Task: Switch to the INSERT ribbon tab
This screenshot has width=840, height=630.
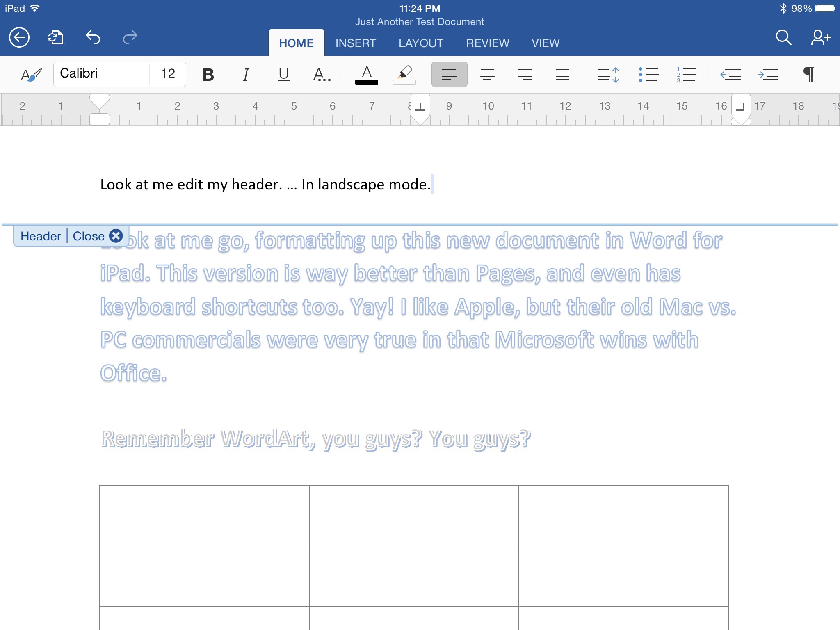Action: point(355,43)
